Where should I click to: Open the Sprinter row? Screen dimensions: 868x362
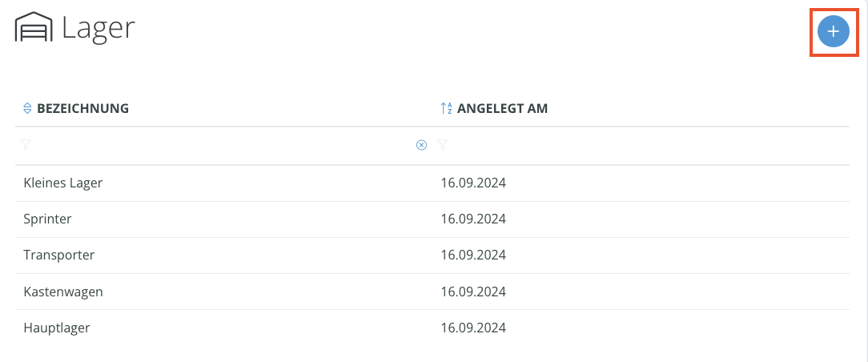click(432, 219)
